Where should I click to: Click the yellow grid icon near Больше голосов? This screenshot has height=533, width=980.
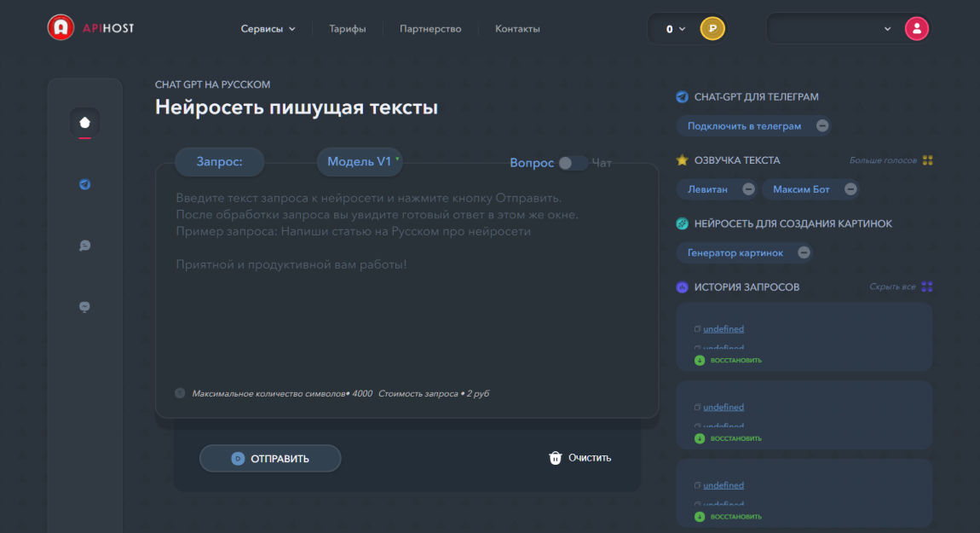point(927,160)
